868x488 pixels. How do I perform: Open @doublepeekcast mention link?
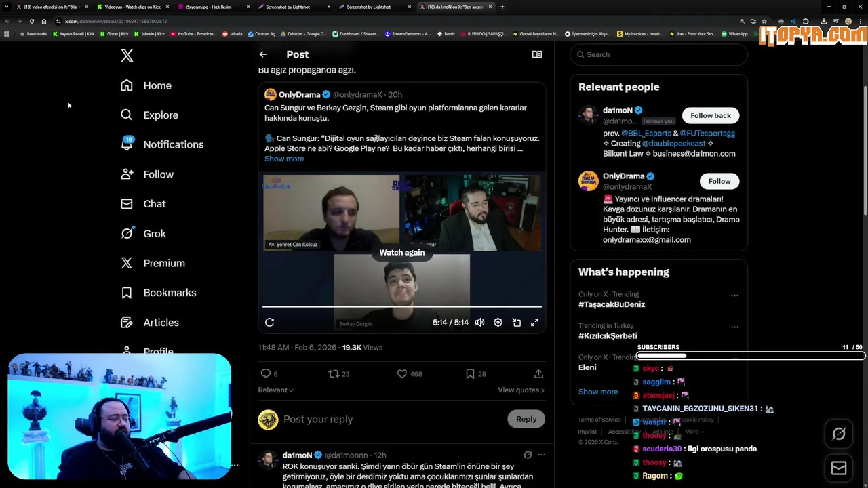click(x=673, y=144)
